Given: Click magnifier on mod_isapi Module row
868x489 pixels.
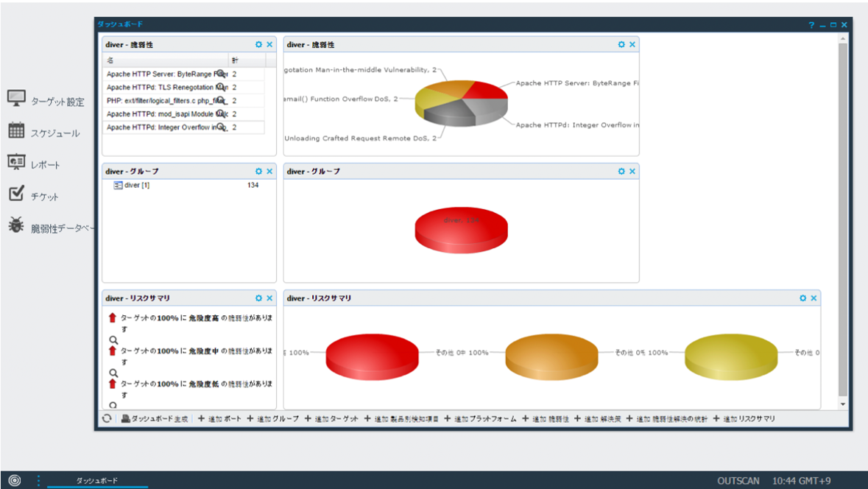Looking at the screenshot, I should [221, 113].
